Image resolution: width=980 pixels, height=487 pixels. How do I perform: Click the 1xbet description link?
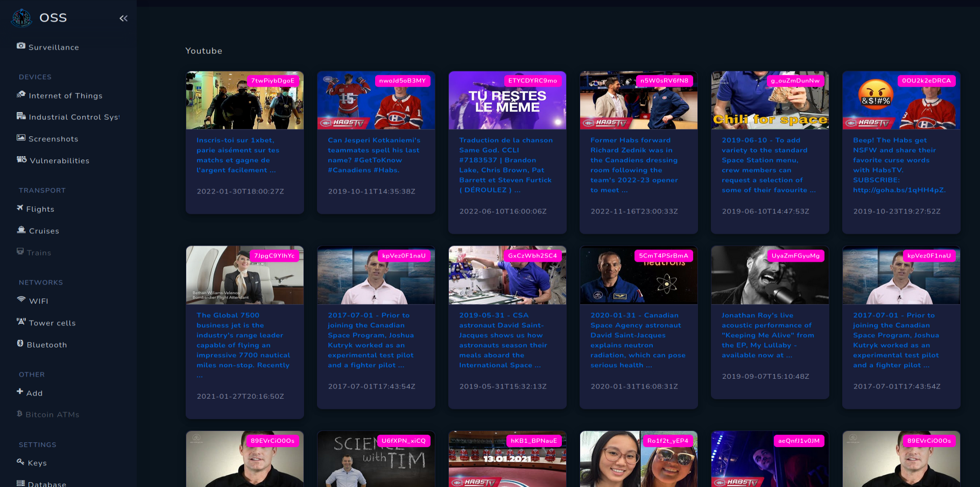tap(238, 155)
